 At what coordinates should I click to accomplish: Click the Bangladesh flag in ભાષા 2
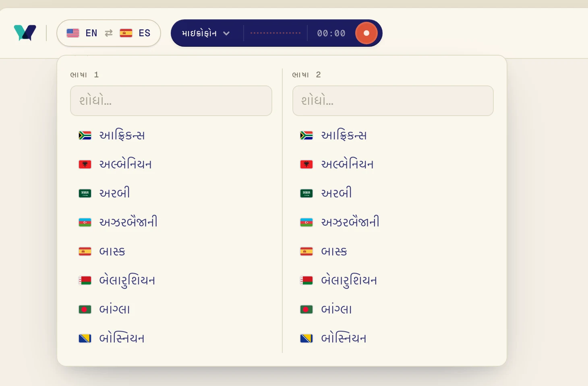[306, 309]
